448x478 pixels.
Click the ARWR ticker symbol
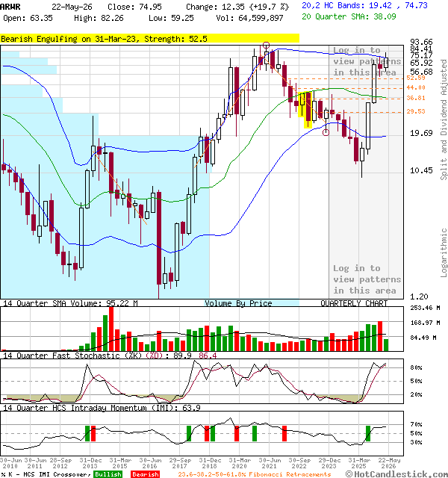point(10,7)
